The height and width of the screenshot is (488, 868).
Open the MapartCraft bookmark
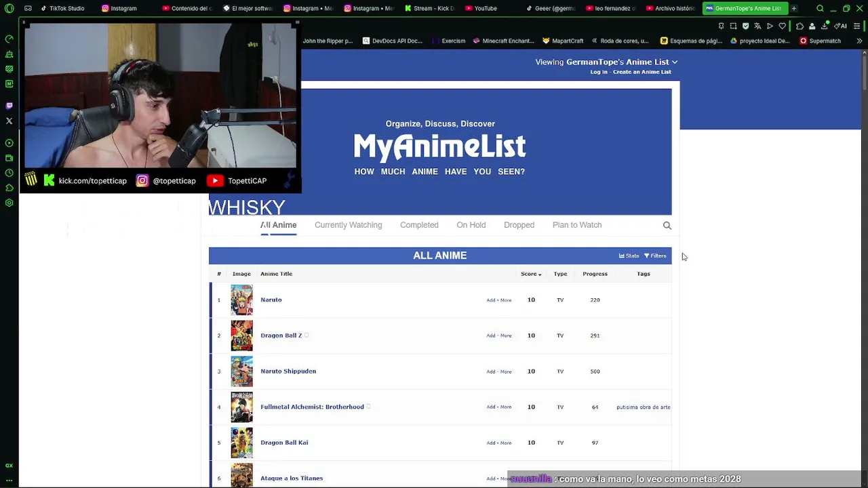(x=561, y=41)
